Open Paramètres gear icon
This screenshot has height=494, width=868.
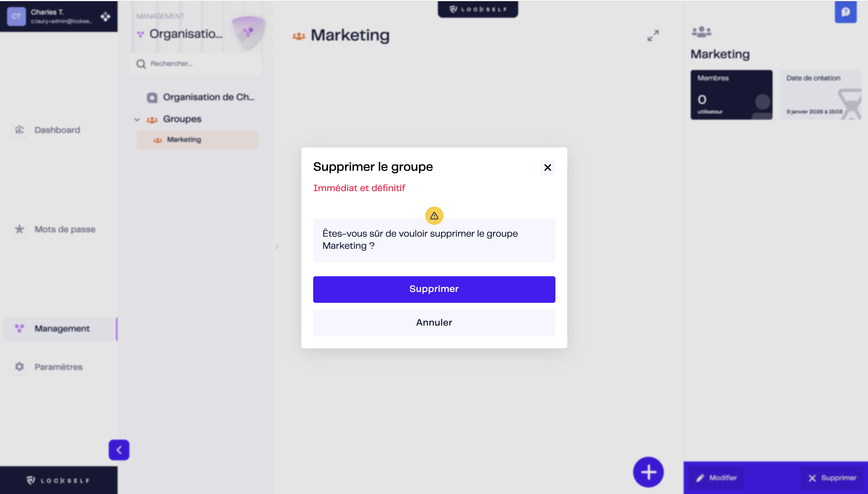19,367
